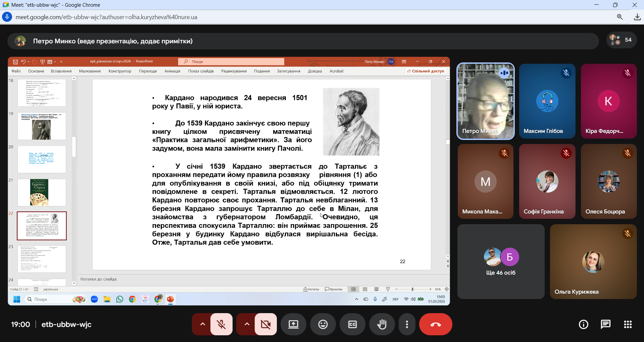The height and width of the screenshot is (342, 644).
Task: Unmute the microphone
Action: click(221, 324)
